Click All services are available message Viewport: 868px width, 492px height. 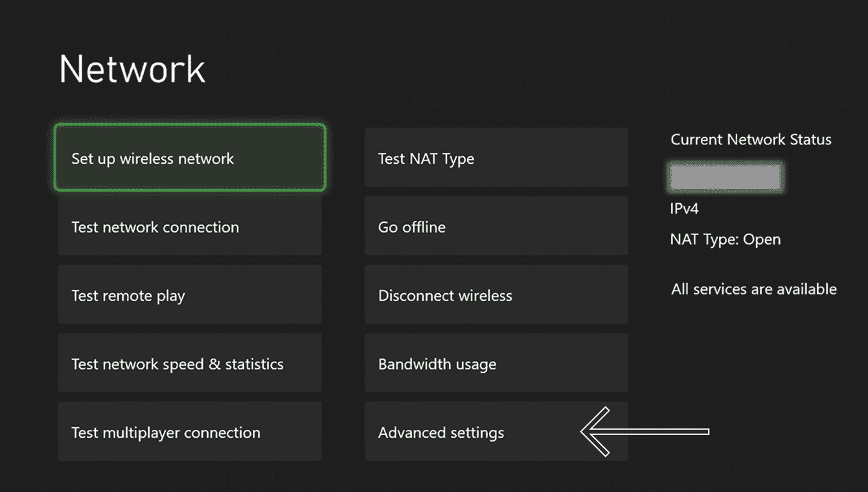coord(753,289)
